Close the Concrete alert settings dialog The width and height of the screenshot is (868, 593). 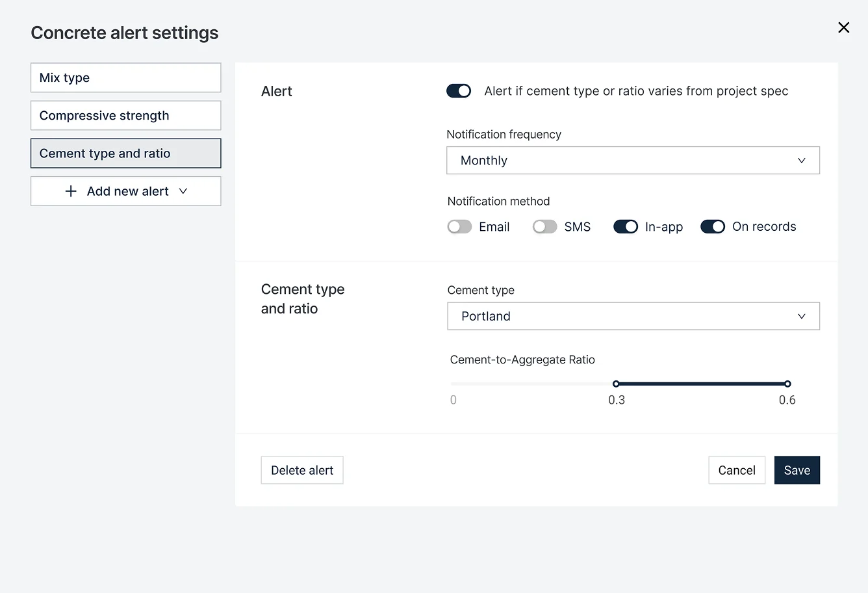(843, 27)
